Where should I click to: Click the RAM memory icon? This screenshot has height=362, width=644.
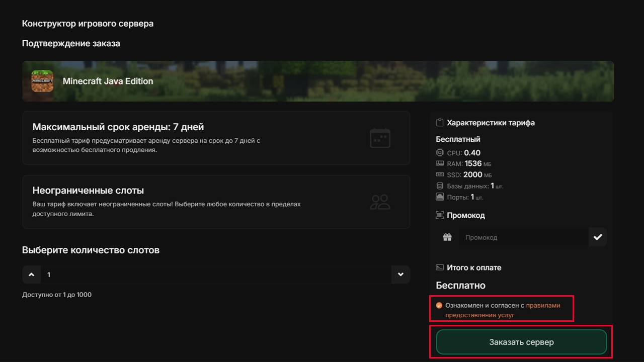click(438, 163)
